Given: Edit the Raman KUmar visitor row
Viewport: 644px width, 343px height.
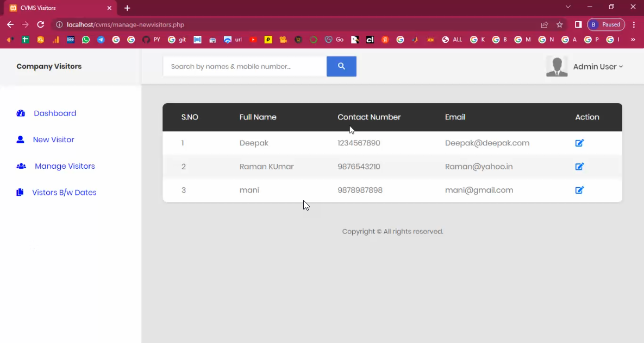Looking at the screenshot, I should [x=579, y=167].
